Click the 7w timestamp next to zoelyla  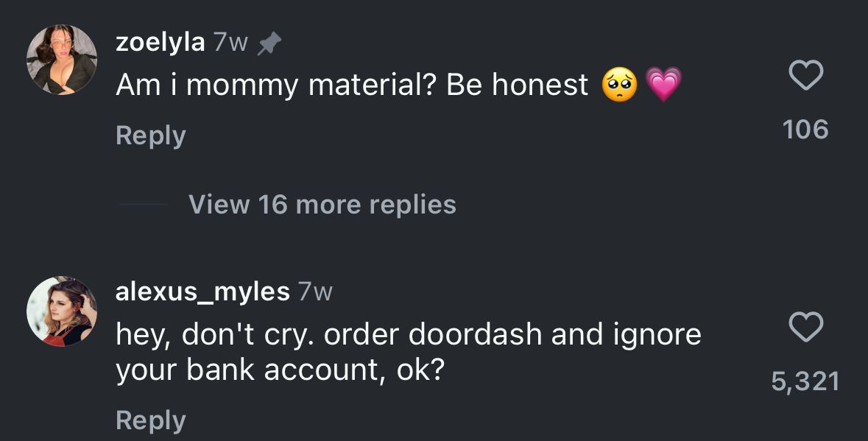230,43
